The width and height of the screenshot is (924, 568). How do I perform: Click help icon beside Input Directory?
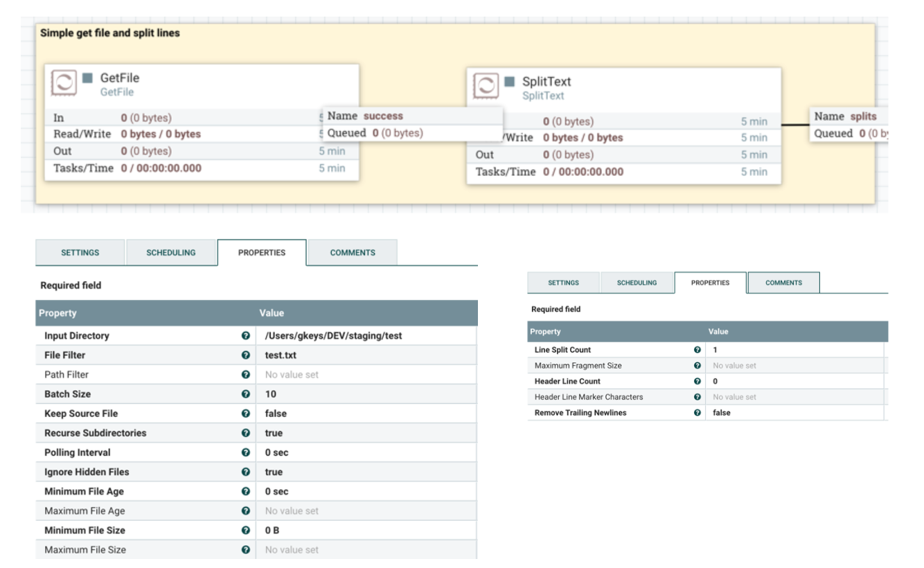point(245,336)
